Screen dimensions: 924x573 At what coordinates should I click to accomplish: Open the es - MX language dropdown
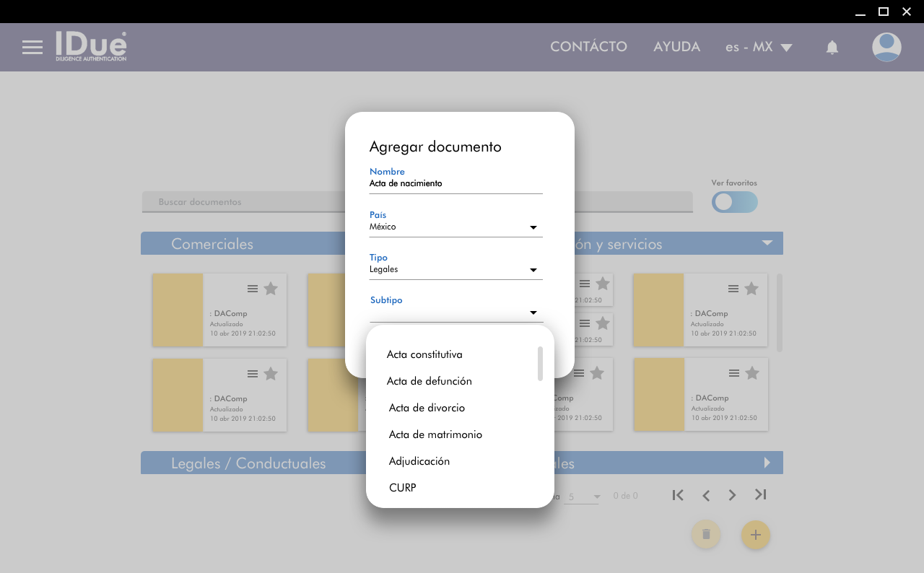point(759,47)
